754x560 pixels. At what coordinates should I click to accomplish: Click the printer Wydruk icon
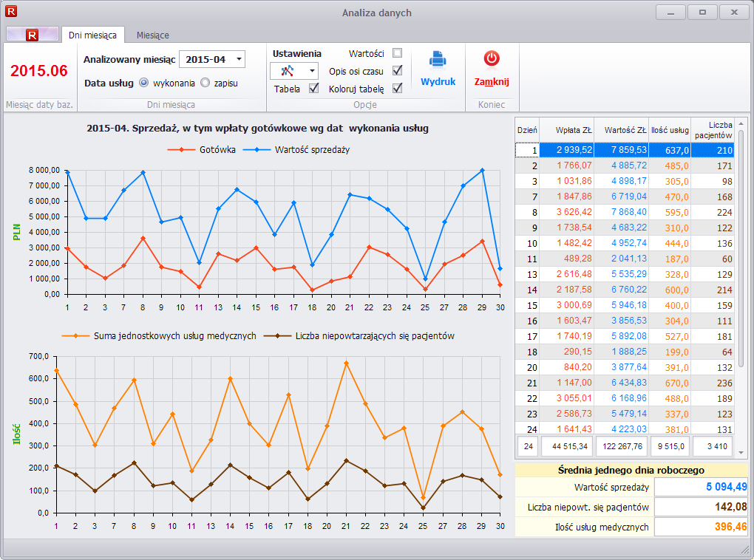click(x=438, y=60)
